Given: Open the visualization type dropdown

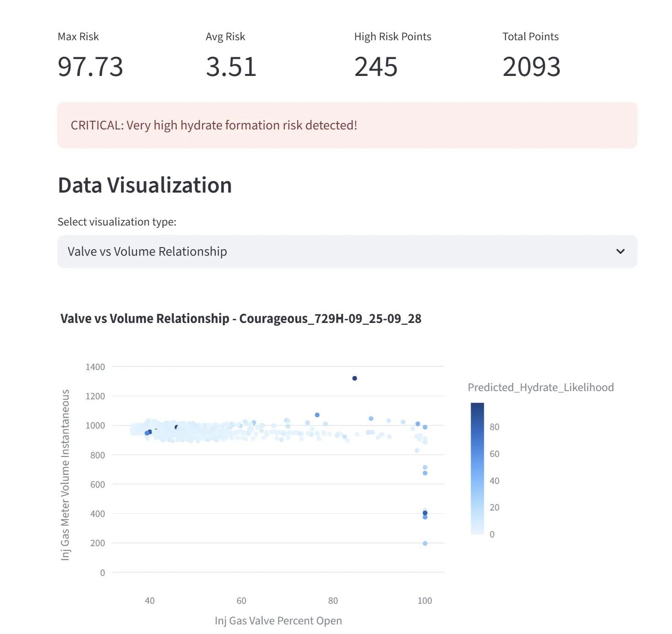Looking at the screenshot, I should (x=347, y=251).
